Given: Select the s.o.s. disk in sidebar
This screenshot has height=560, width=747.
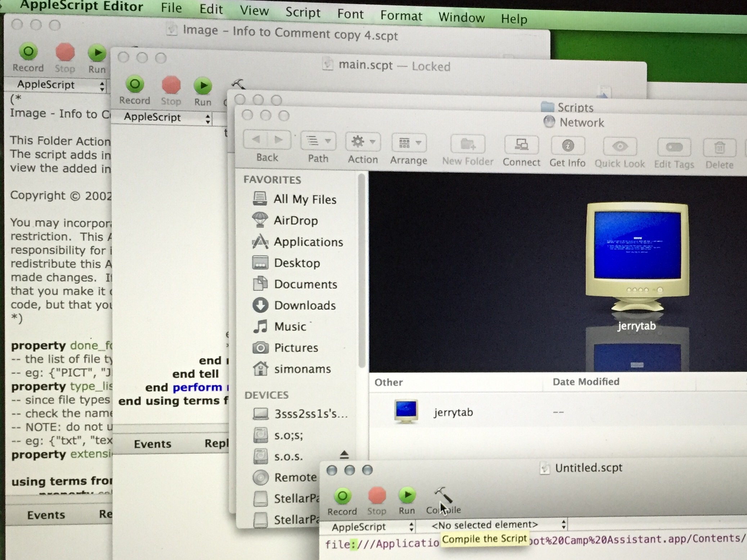Looking at the screenshot, I should [278, 456].
